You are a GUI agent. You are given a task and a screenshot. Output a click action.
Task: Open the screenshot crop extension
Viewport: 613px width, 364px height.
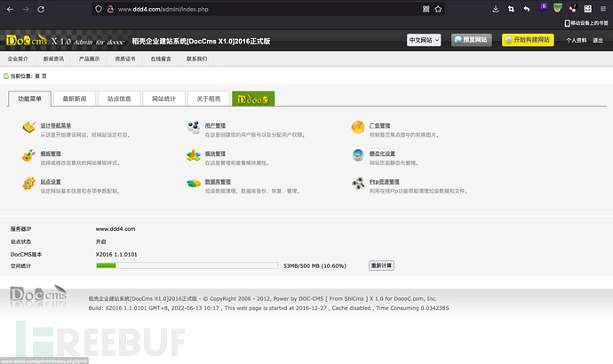click(x=511, y=9)
